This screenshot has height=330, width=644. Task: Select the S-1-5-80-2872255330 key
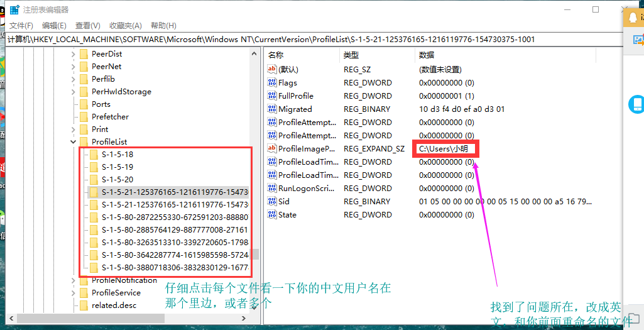coord(175,217)
